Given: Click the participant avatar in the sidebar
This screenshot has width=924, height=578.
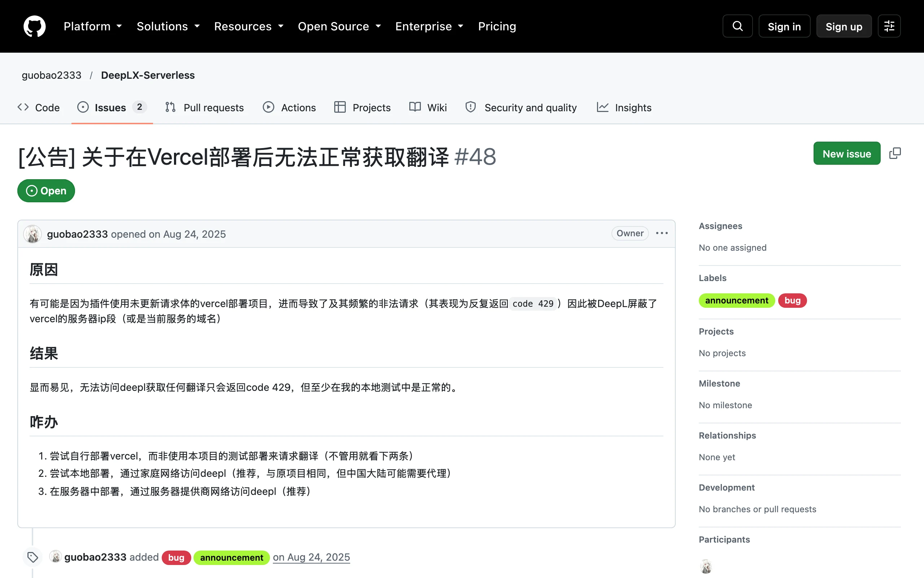Looking at the screenshot, I should [x=706, y=566].
